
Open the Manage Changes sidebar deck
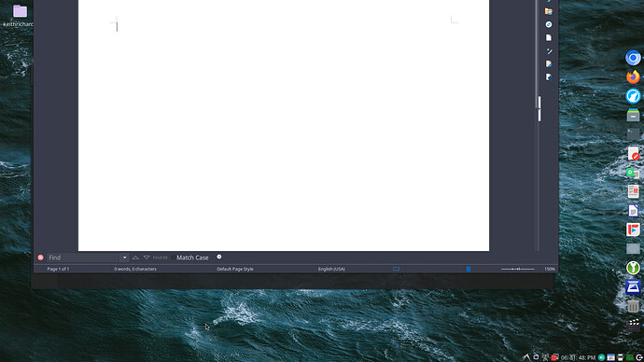548,64
